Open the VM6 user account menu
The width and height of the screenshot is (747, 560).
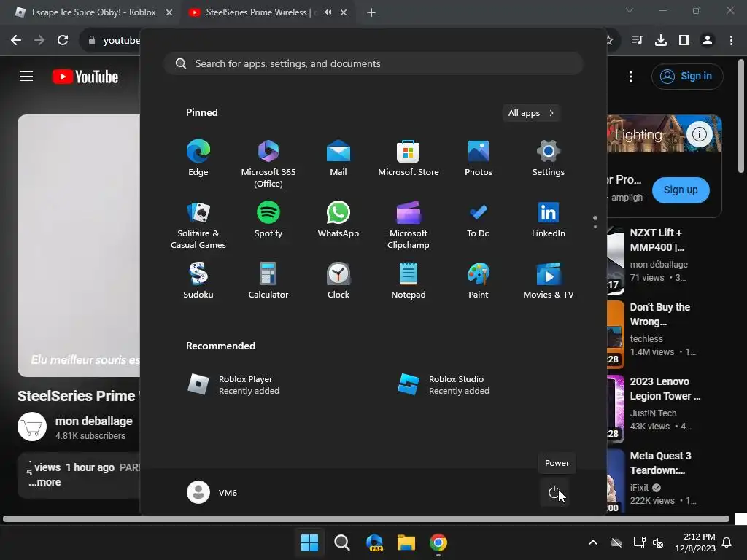click(x=212, y=492)
